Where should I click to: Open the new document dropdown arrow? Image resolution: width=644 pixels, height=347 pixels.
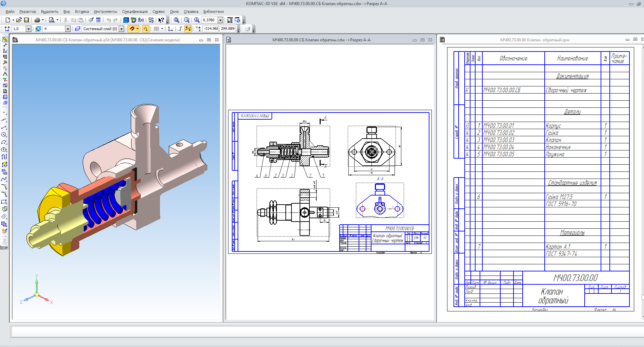tap(13, 20)
